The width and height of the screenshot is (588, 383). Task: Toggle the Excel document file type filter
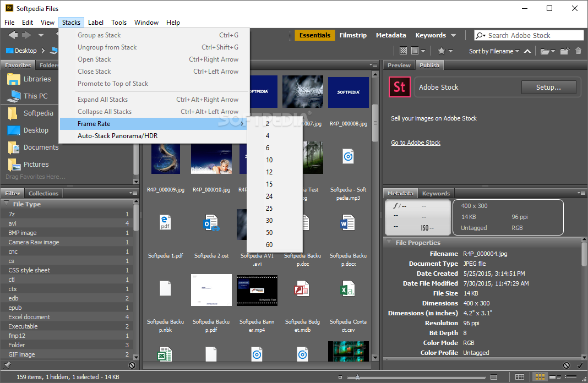(68, 317)
